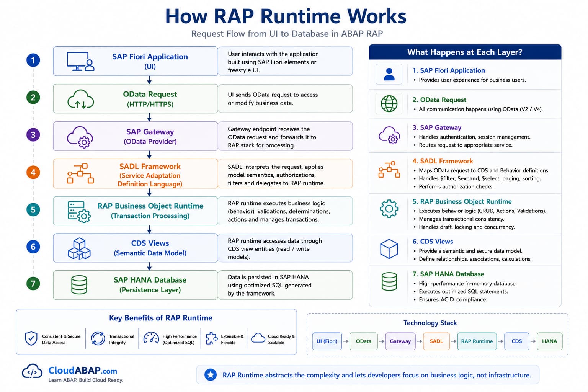Click the shield checkmark icon for Consistent & Secure
This screenshot has width=588, height=392.
point(31,338)
